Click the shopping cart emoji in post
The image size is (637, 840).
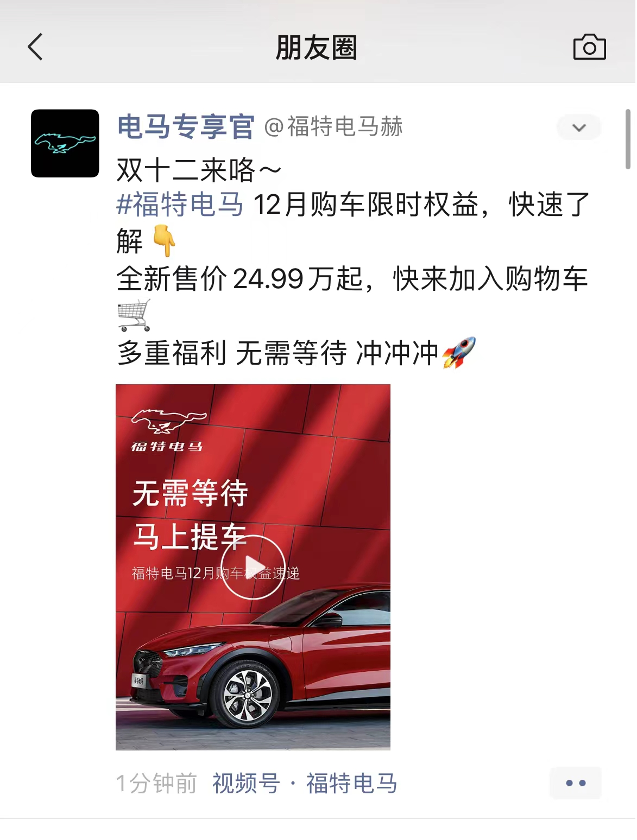(x=134, y=315)
